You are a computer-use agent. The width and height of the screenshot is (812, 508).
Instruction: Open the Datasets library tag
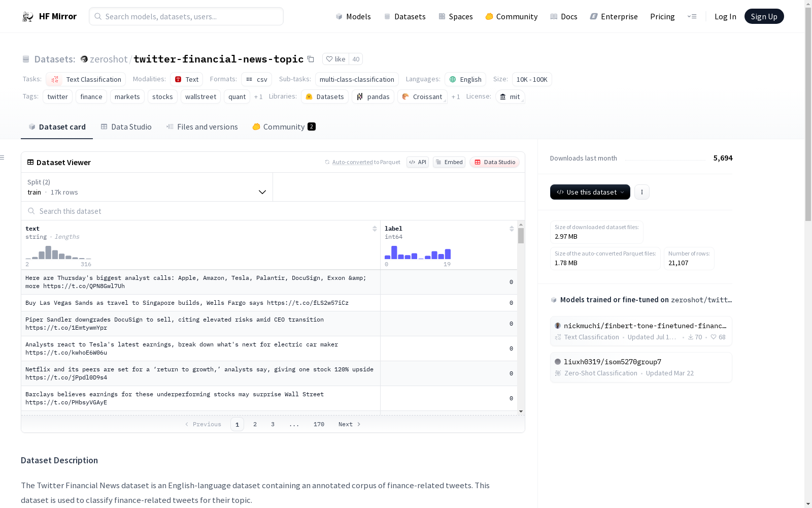325,97
